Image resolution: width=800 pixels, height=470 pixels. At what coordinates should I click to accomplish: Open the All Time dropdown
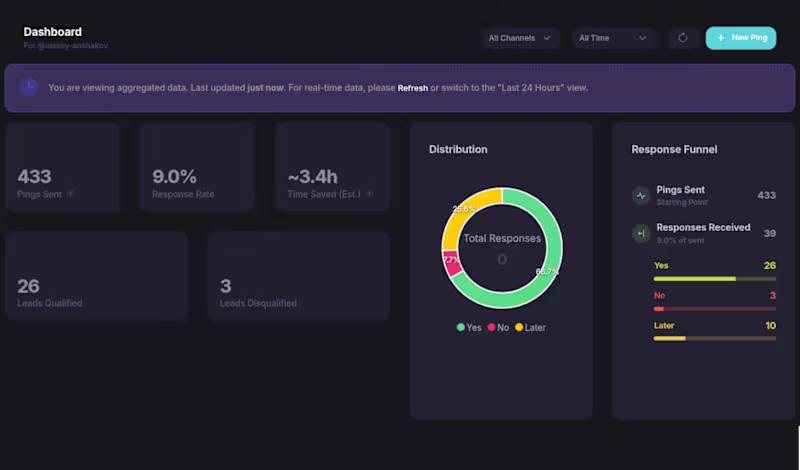(613, 38)
